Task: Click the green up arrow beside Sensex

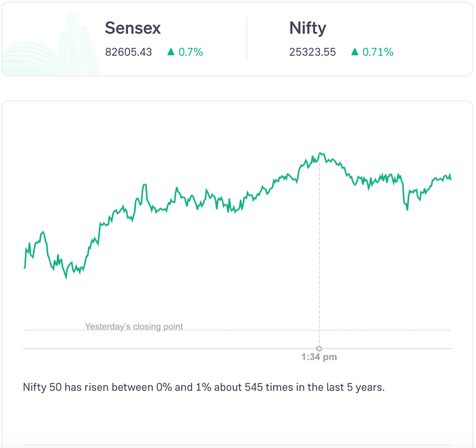Action: point(171,52)
